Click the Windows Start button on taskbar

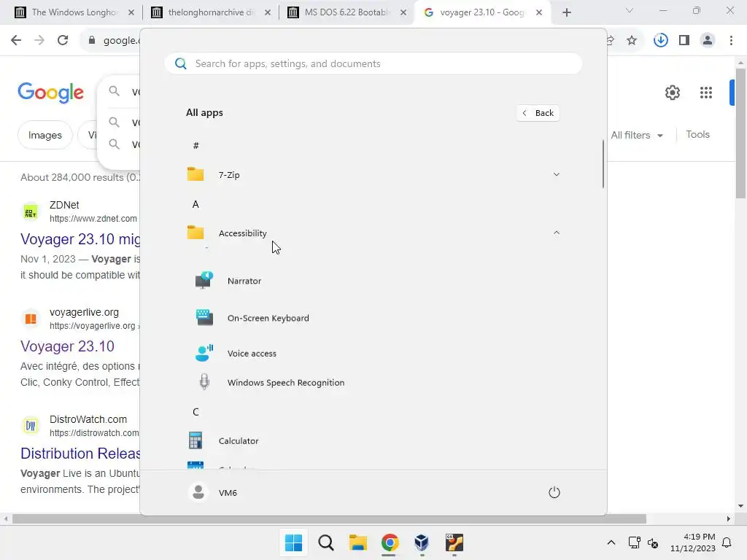[x=293, y=542]
